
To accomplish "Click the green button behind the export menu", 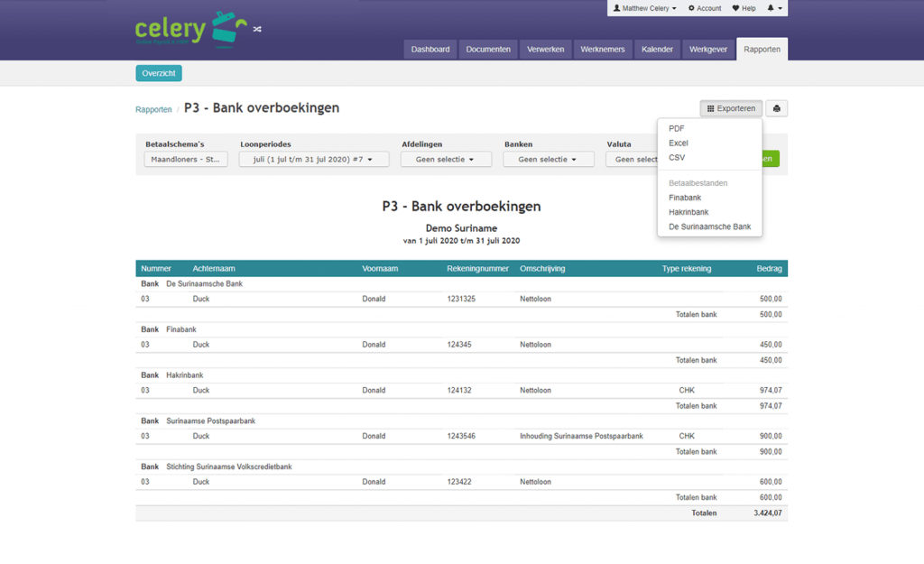I will [x=771, y=159].
